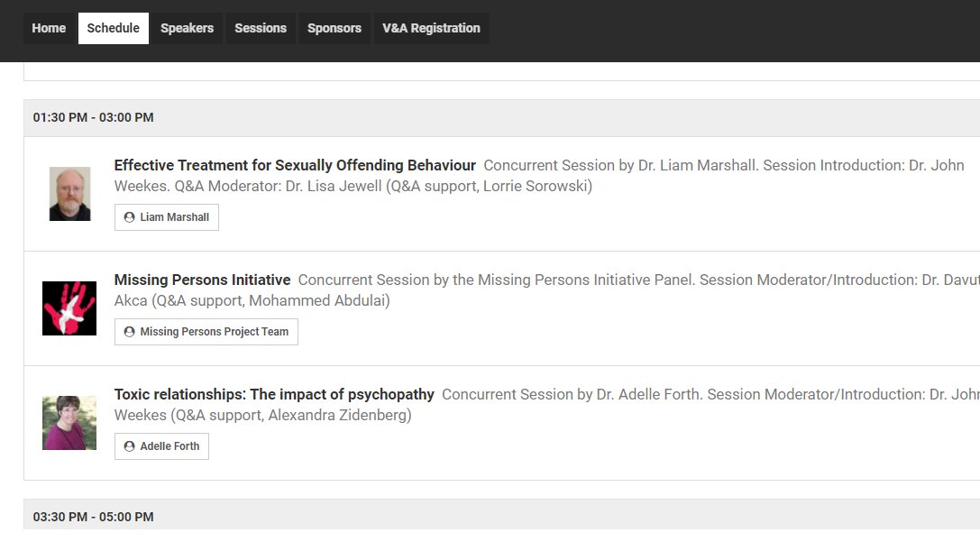The height and width of the screenshot is (551, 980).
Task: Open the V&A Registration tab
Action: point(431,28)
